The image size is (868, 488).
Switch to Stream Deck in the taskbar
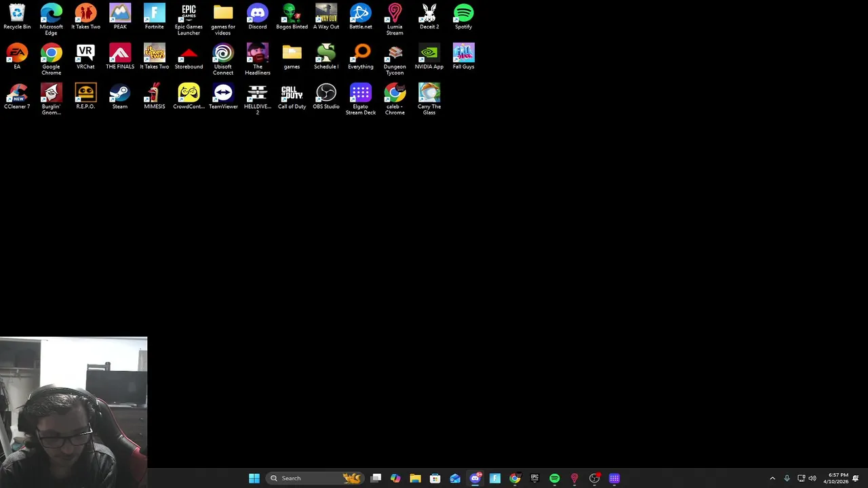tap(614, 479)
